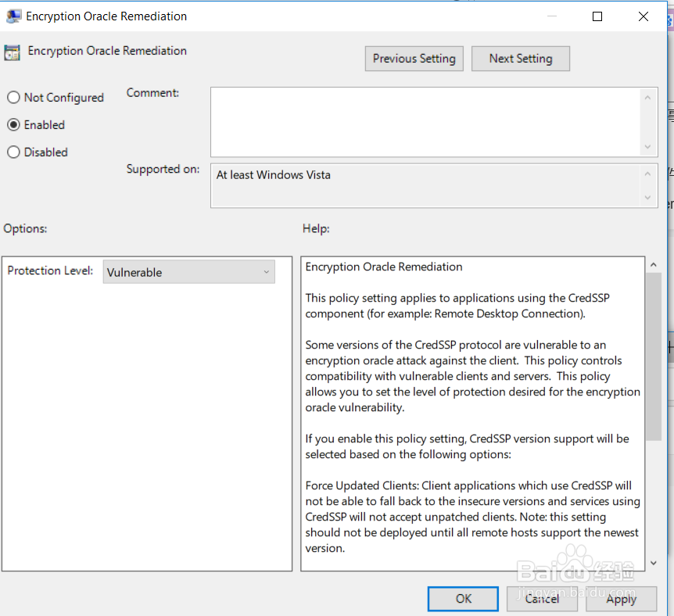
Task: Click the title bar app icon
Action: [13, 16]
